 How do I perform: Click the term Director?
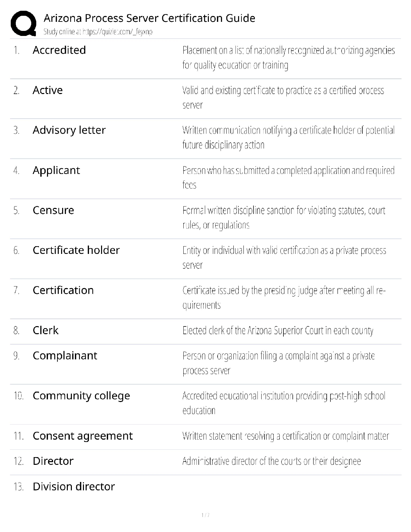pos(53,461)
